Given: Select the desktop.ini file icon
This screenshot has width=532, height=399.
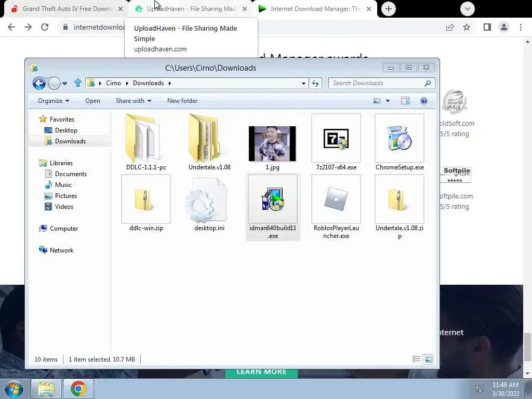Looking at the screenshot, I should click(x=206, y=200).
